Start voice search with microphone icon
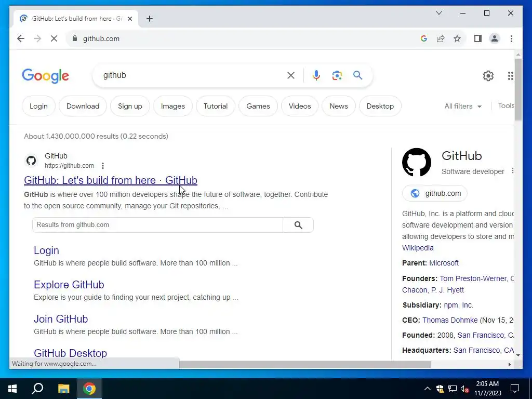This screenshot has width=532, height=399. pyautogui.click(x=316, y=75)
